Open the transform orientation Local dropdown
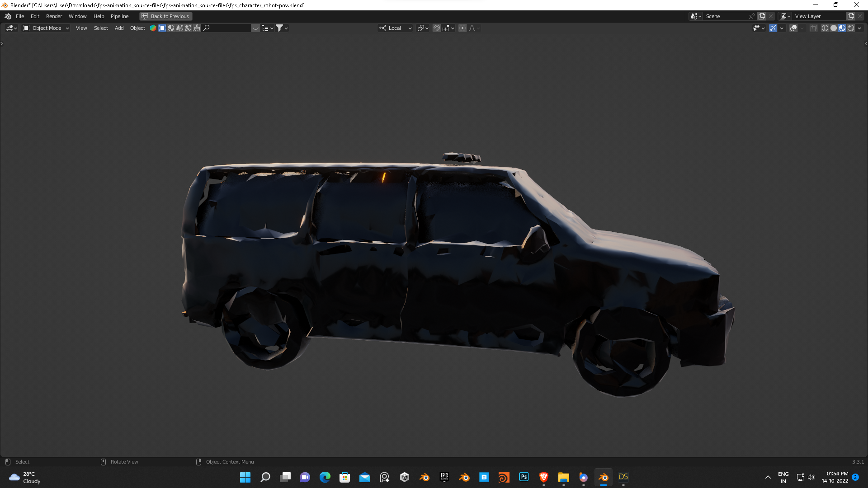Screen dimensions: 868x488 395,28
